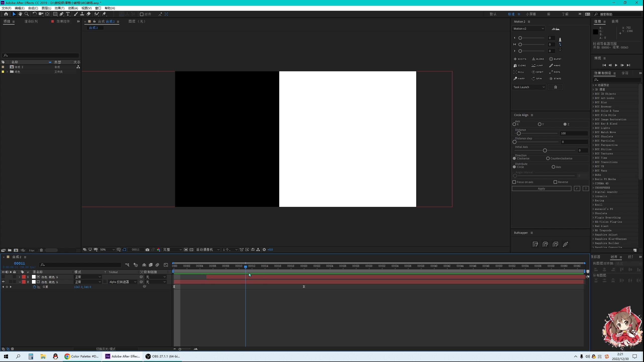
Task: Open the 文件(F) menu
Action: (x=7, y=8)
